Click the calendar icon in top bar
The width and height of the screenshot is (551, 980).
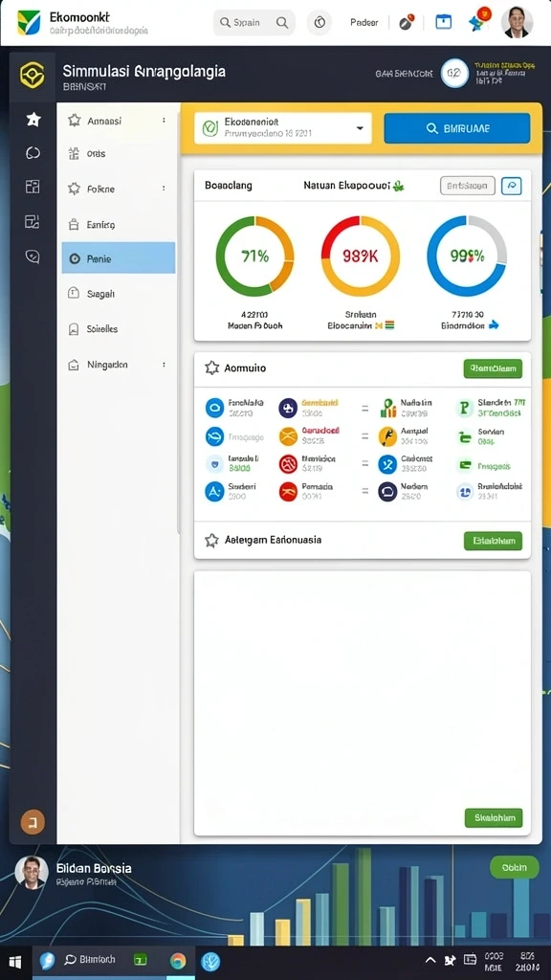tap(443, 22)
